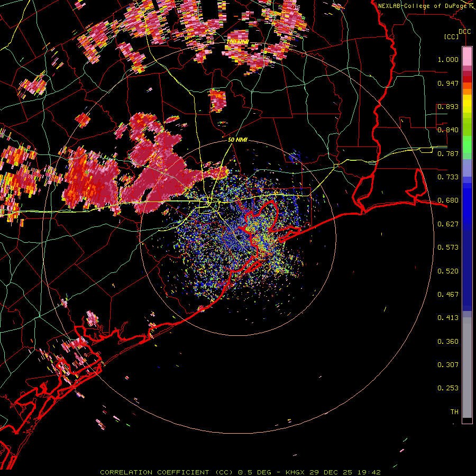Click the 0.253 color scale label

pos(448,388)
